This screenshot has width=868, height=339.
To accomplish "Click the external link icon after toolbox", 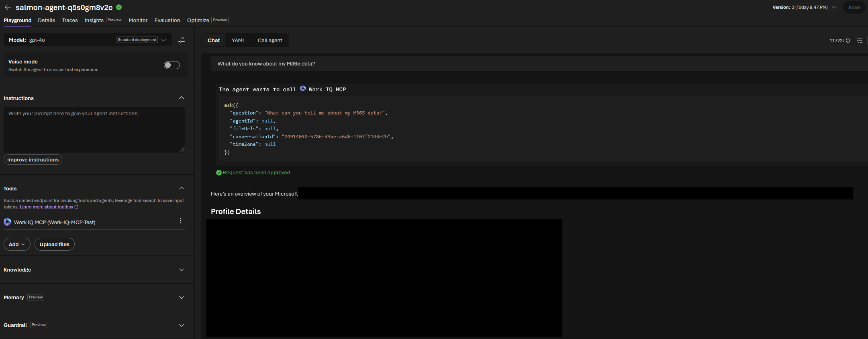I will point(76,207).
